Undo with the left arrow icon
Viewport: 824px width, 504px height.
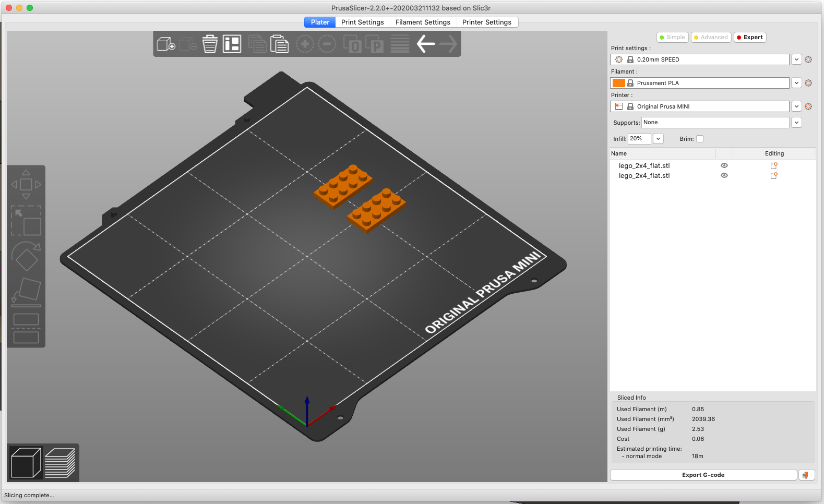[426, 44]
